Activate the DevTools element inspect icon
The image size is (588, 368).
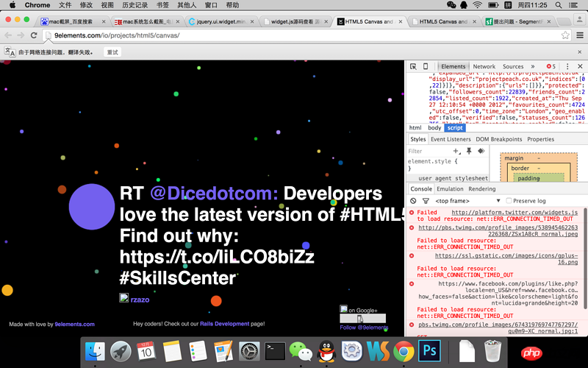pos(413,66)
